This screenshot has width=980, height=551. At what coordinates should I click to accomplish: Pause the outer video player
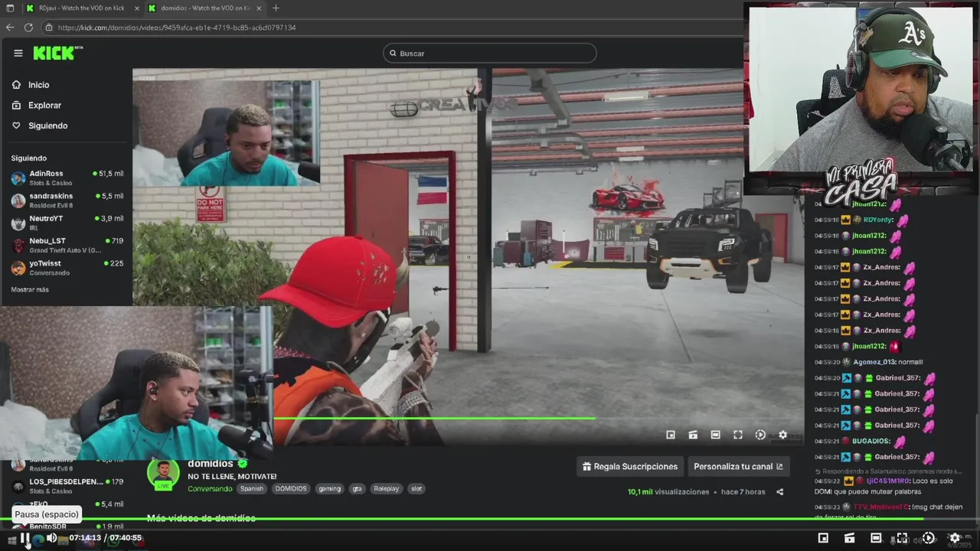coord(25,539)
